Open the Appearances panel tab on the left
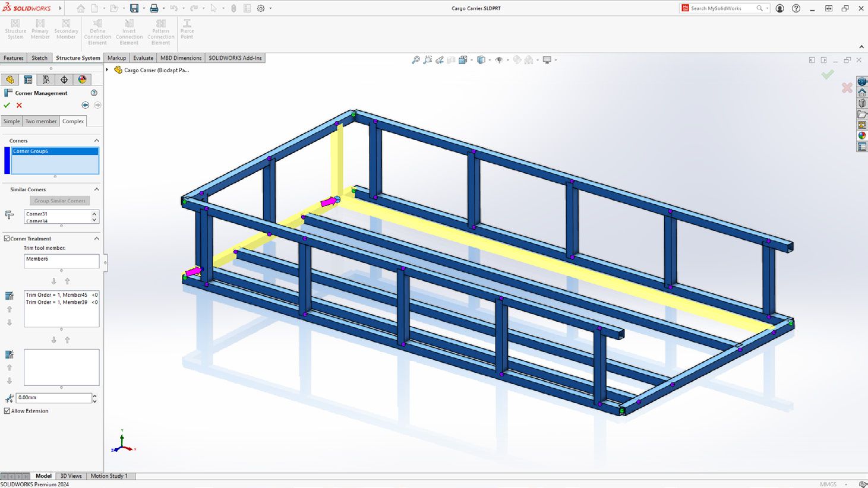 pos(83,79)
